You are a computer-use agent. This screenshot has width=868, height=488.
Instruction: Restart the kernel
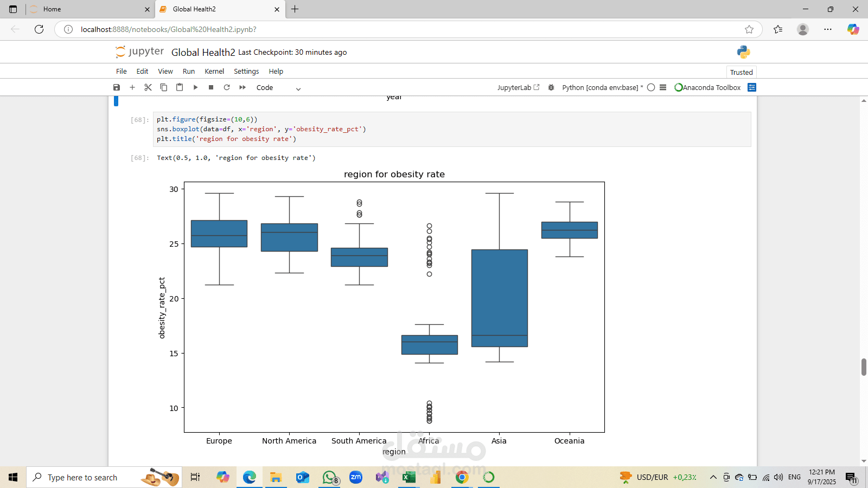(x=227, y=87)
